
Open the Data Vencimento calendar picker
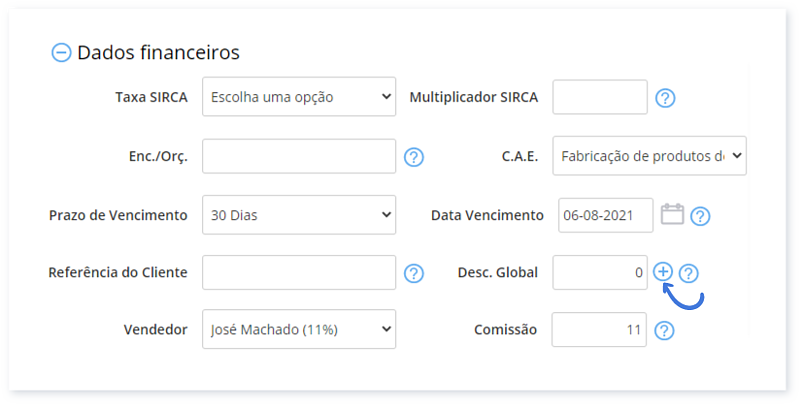click(x=672, y=214)
